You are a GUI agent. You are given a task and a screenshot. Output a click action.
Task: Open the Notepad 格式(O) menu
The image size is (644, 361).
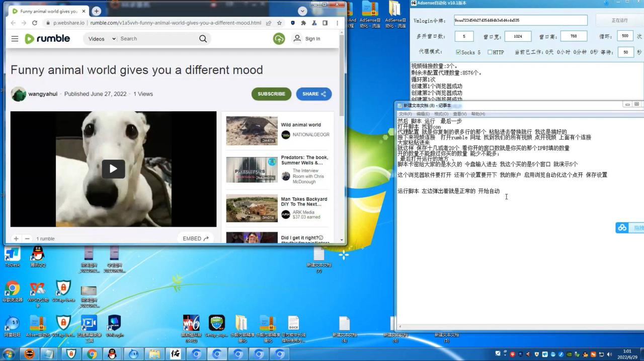(441, 114)
